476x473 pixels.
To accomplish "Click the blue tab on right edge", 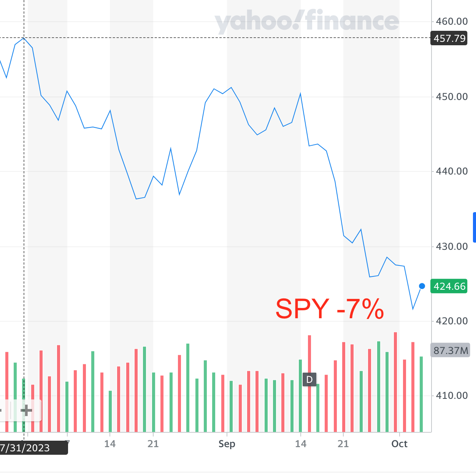I will point(474,227).
